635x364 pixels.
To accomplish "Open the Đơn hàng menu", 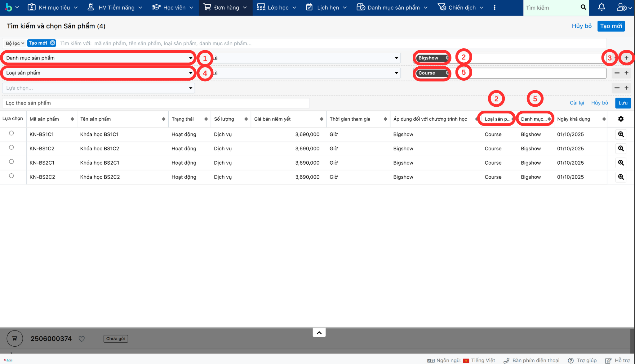I will point(226,7).
